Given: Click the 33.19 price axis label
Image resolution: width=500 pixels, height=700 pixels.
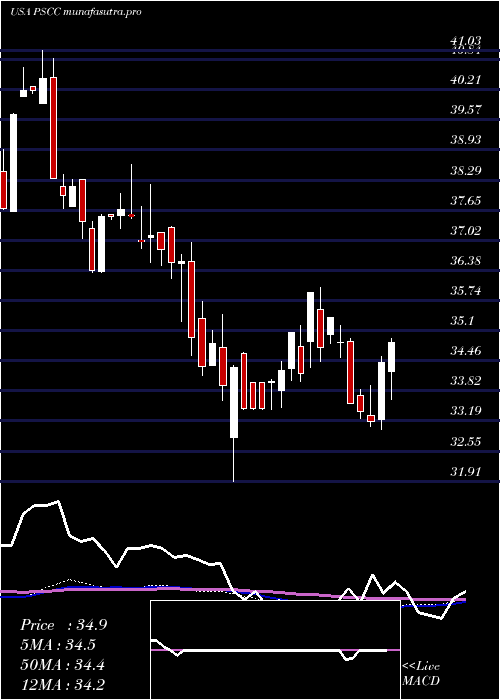Looking at the screenshot, I should click(x=465, y=411).
